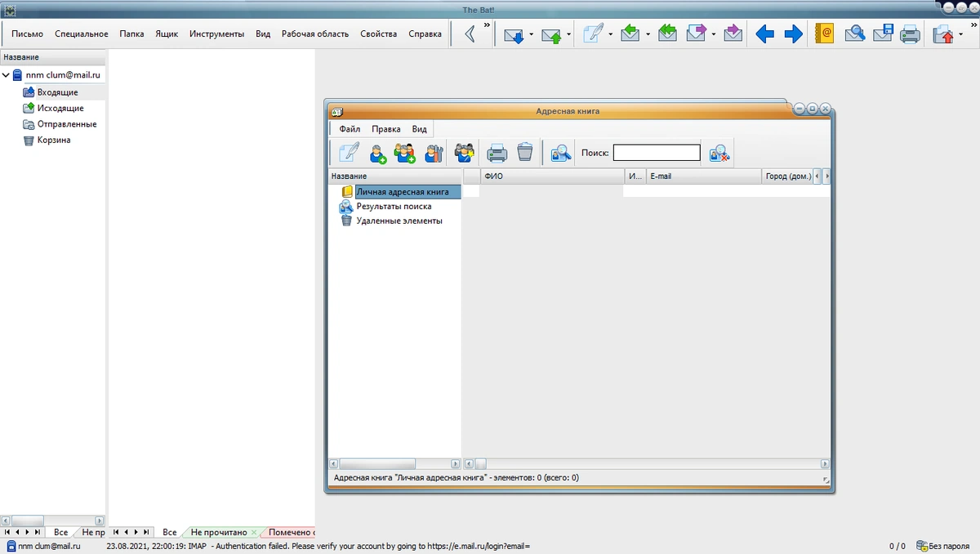Click the address book tree horizontal scrollbar
Viewport: 980px width, 554px height.
pyautogui.click(x=394, y=464)
